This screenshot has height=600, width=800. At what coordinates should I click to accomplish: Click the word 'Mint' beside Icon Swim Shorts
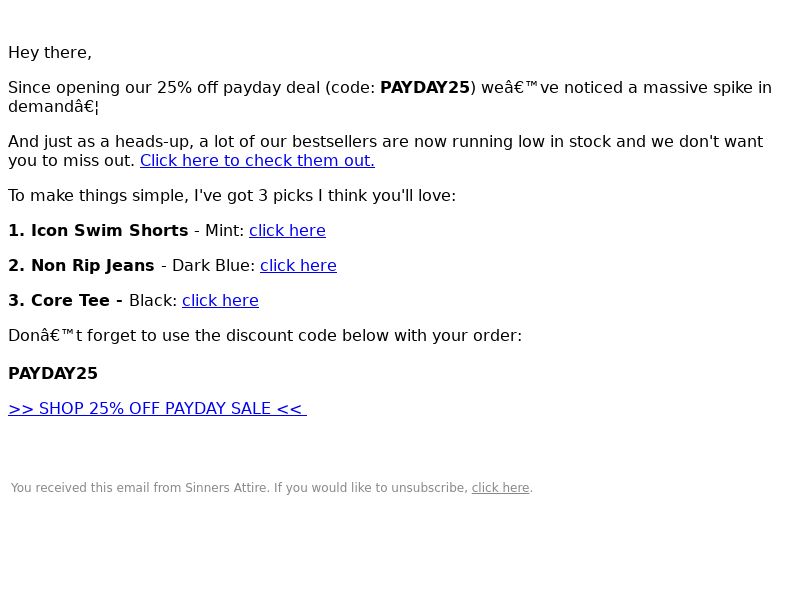(222, 231)
